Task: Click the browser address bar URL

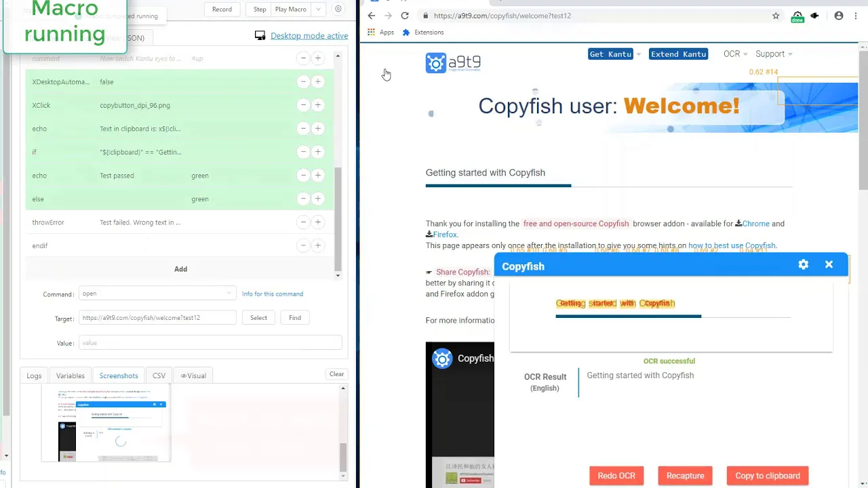Action: click(502, 16)
